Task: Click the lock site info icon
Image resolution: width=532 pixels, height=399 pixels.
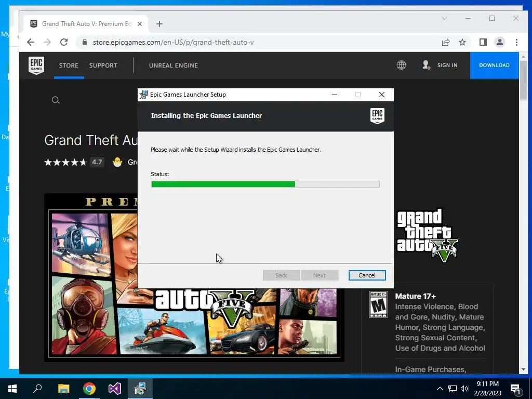Action: click(85, 42)
